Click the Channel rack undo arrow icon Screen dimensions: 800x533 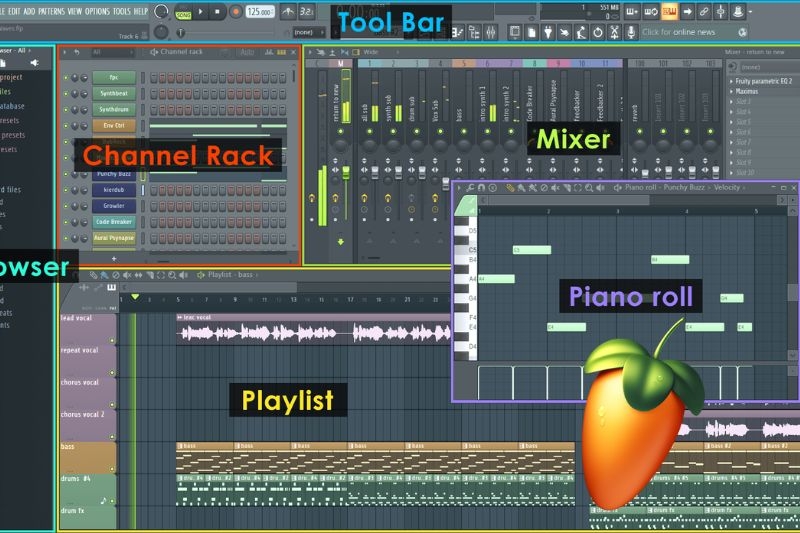(x=77, y=52)
